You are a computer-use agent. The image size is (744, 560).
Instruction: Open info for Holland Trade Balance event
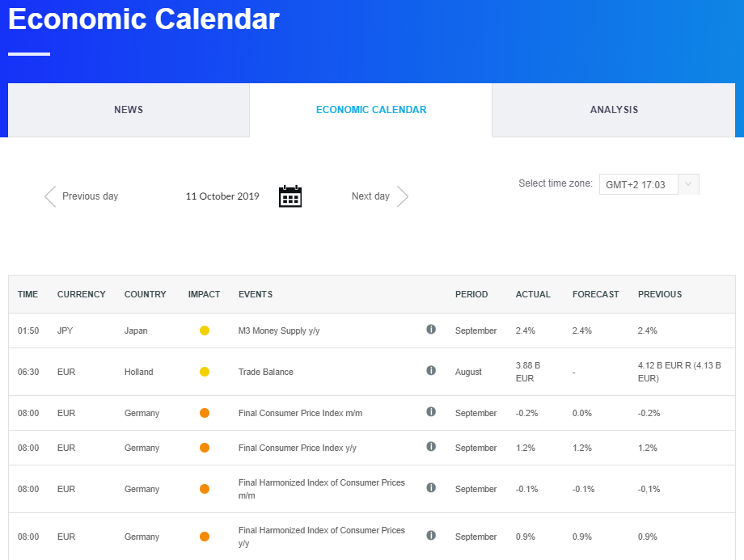click(431, 370)
